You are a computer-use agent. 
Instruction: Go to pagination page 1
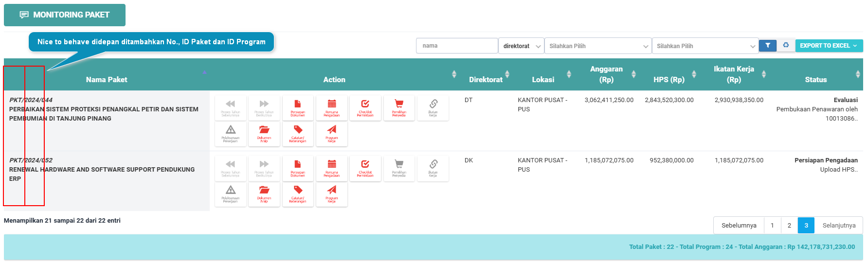click(x=772, y=226)
